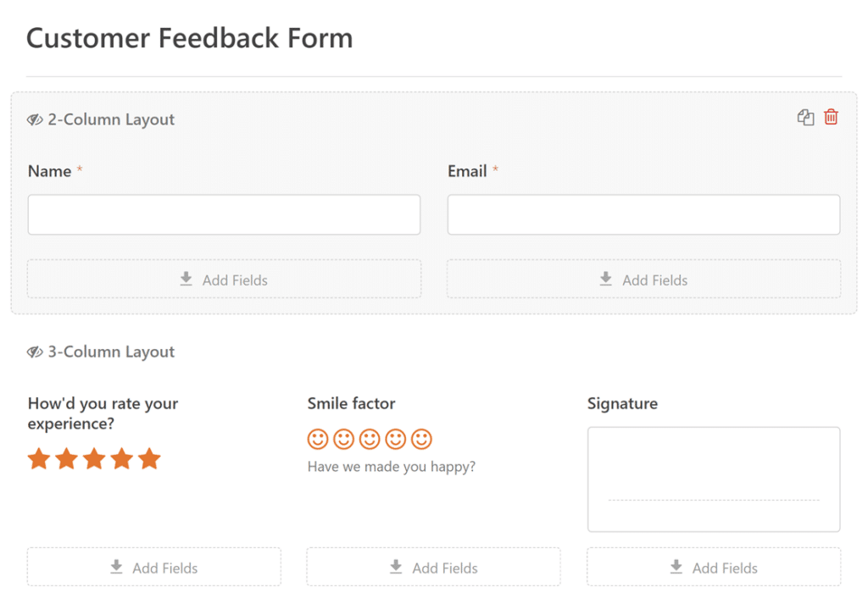Screen dimensions: 868x604
Task: Toggle visibility of the 2-Column Layout section
Action: click(x=34, y=119)
